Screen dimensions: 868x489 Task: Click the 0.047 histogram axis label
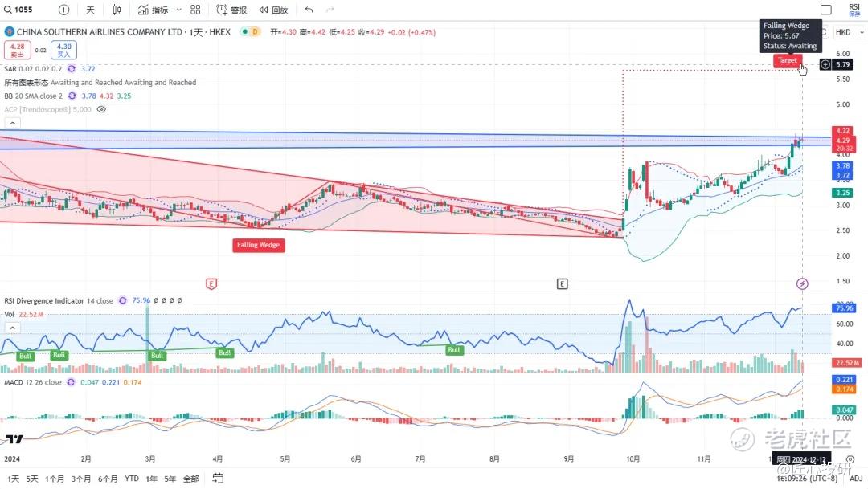coord(844,410)
